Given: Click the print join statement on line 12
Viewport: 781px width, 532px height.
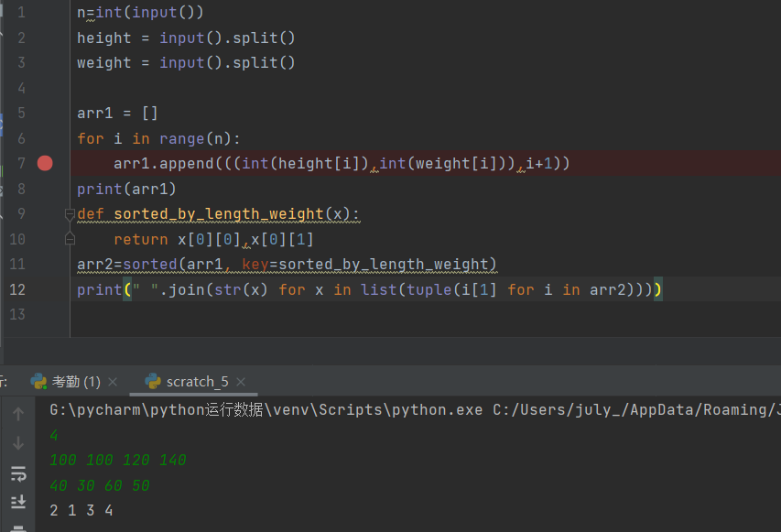Looking at the screenshot, I should (370, 289).
